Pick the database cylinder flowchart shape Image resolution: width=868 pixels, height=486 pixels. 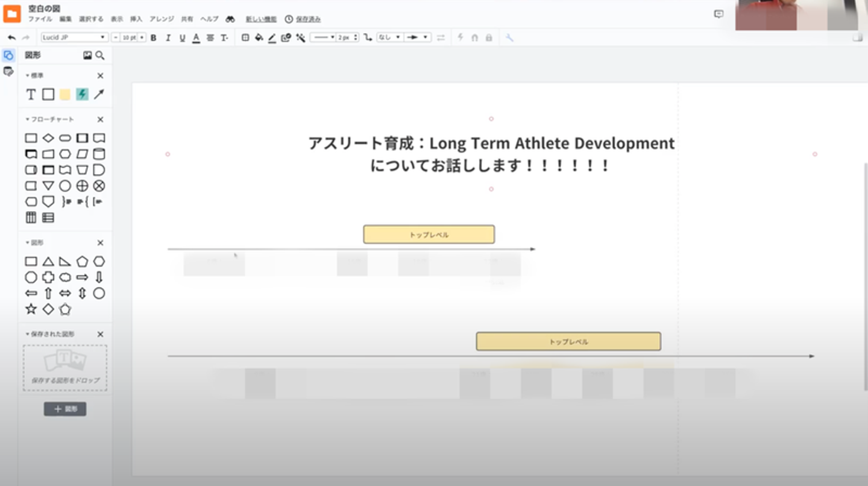point(99,154)
